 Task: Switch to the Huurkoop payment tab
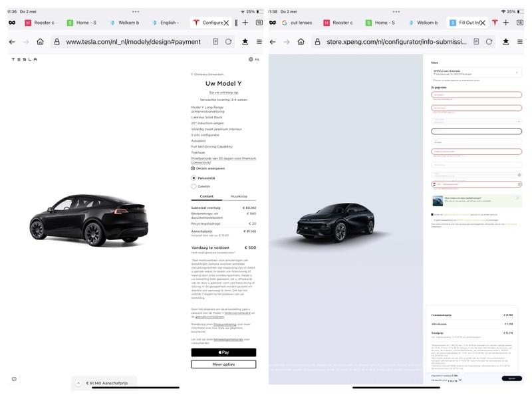tap(239, 196)
